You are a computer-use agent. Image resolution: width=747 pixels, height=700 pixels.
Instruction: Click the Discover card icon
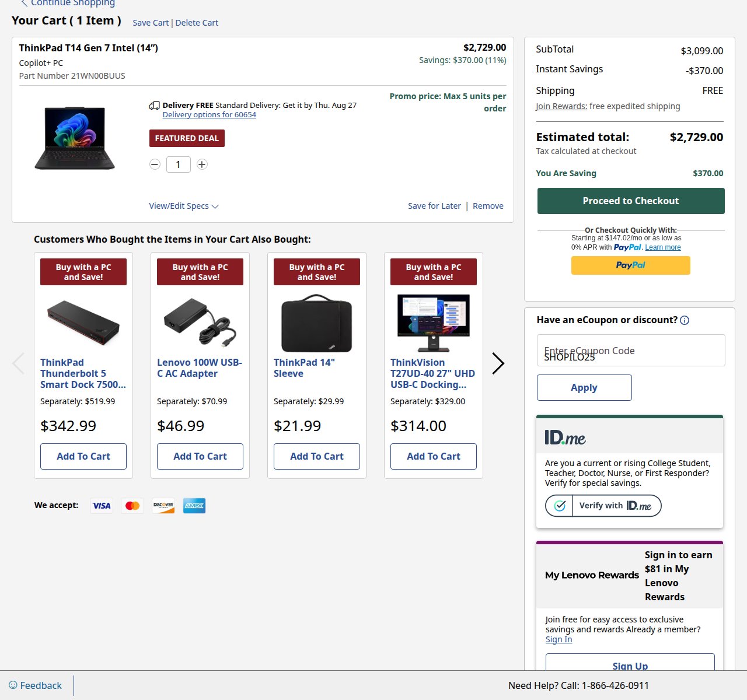tap(163, 506)
